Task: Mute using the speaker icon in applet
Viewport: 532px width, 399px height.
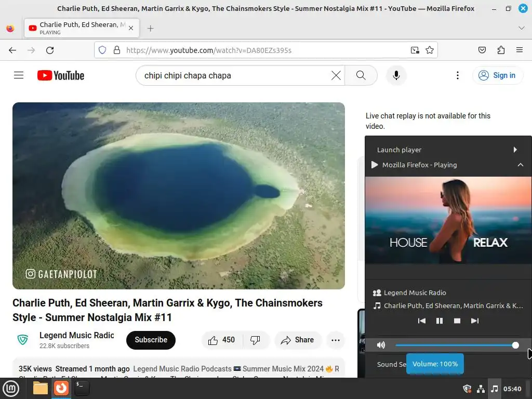Action: point(381,345)
